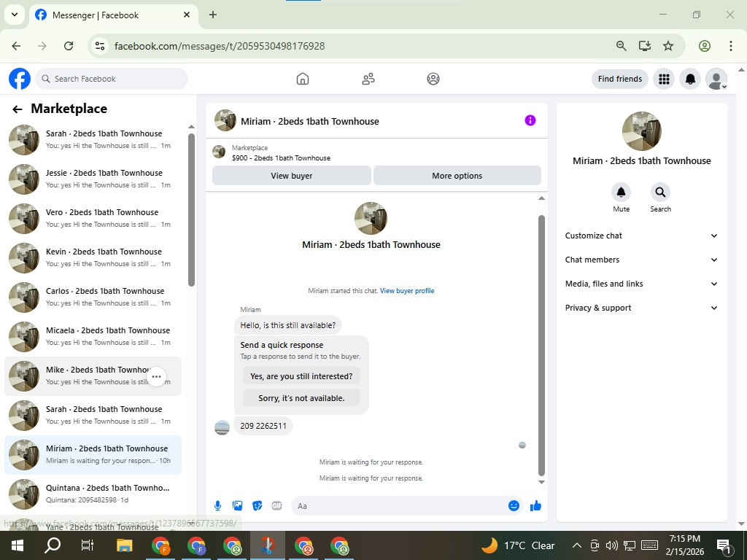The width and height of the screenshot is (747, 560).
Task: Open the View buyer profile link
Action: coord(407,290)
